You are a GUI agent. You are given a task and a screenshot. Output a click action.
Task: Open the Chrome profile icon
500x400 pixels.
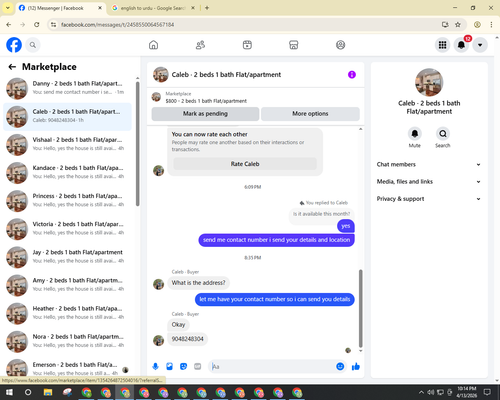(477, 24)
